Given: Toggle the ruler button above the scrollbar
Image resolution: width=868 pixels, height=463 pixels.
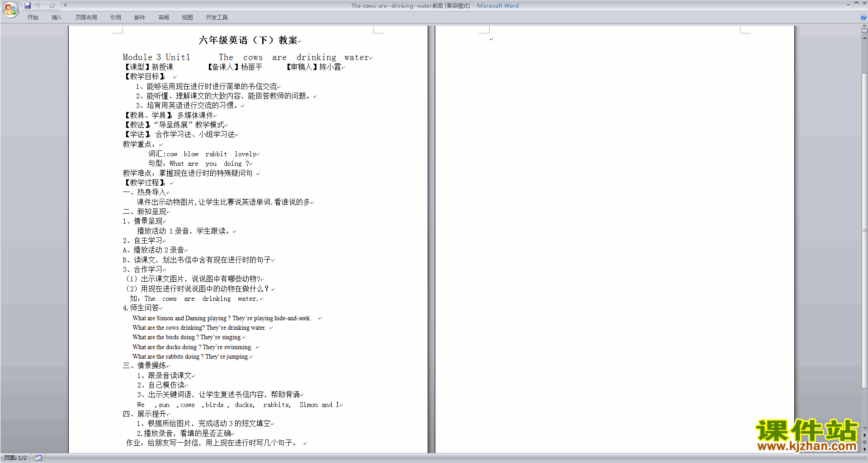Looking at the screenshot, I should [865, 31].
